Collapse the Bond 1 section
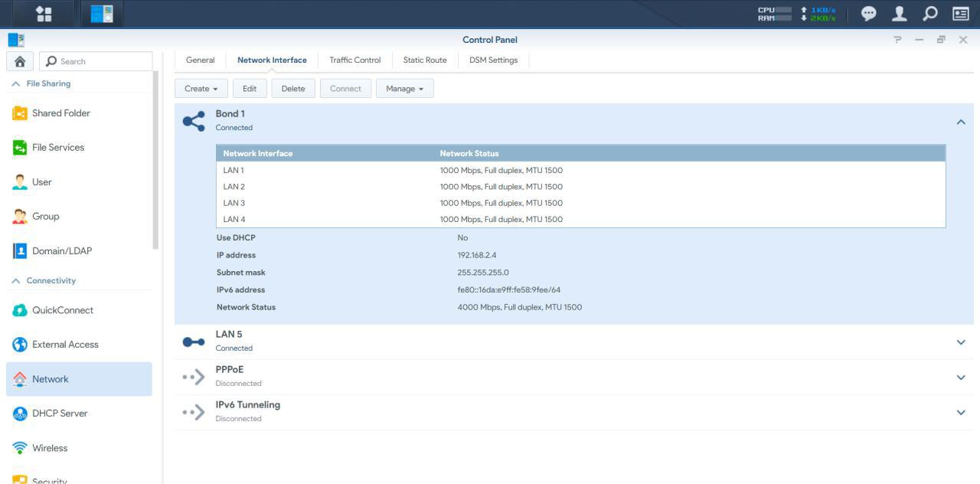The height and width of the screenshot is (484, 980). point(961,122)
